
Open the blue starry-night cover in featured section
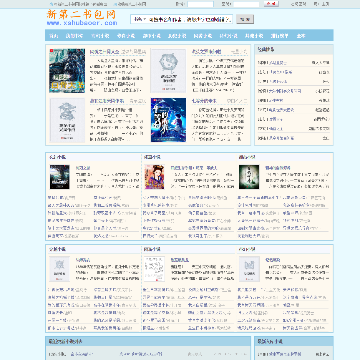[168, 120]
